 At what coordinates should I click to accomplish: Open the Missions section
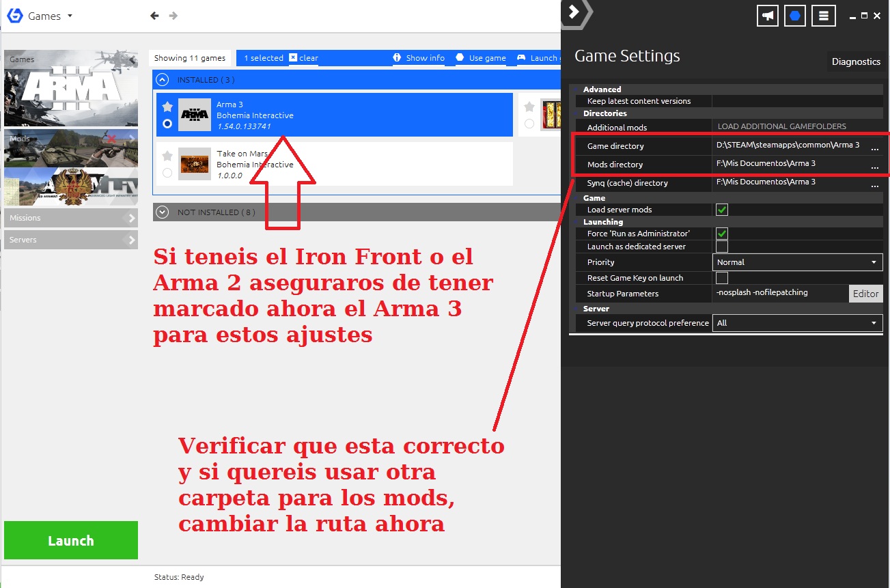coord(71,218)
